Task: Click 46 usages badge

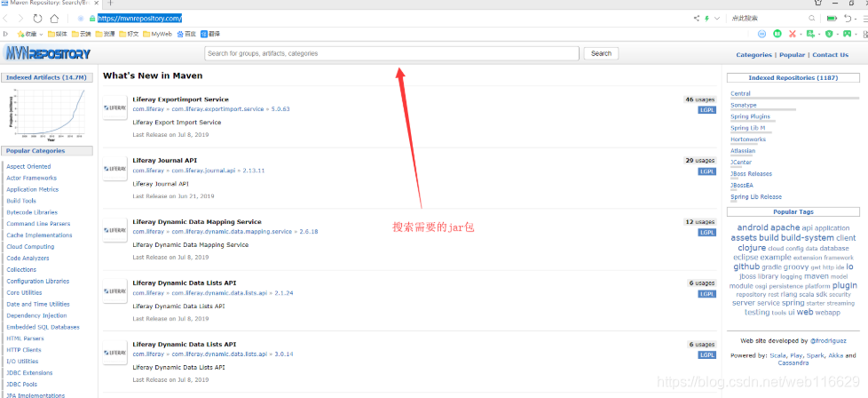Action: click(x=700, y=99)
